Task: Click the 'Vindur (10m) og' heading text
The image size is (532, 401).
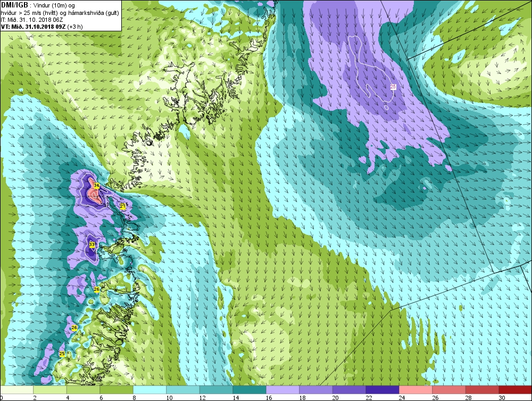Action: (54, 5)
